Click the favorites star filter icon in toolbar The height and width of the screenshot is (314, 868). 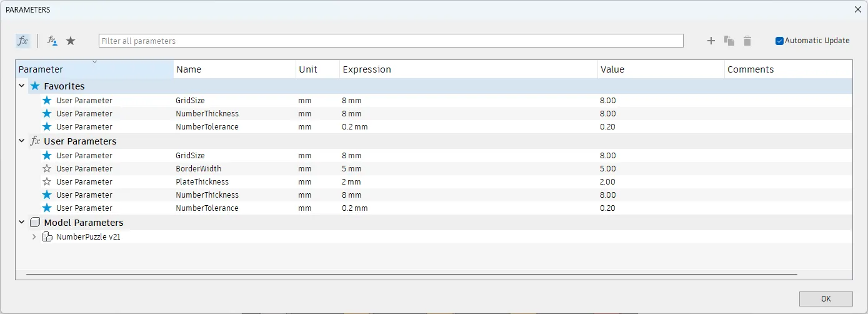pos(71,41)
